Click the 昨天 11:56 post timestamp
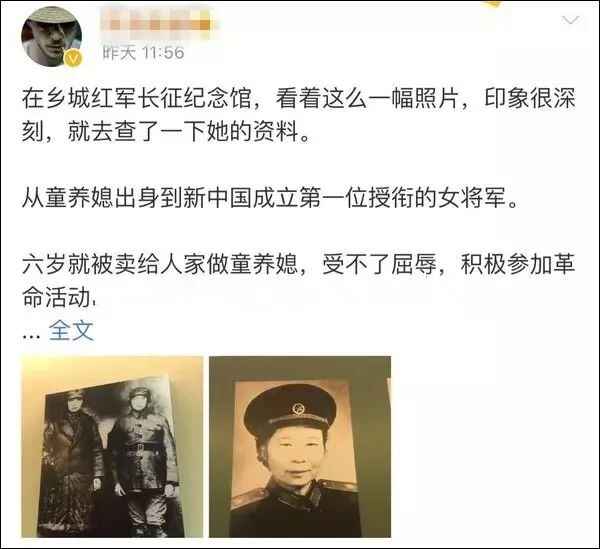Image resolution: width=600 pixels, height=549 pixels. 143,53
